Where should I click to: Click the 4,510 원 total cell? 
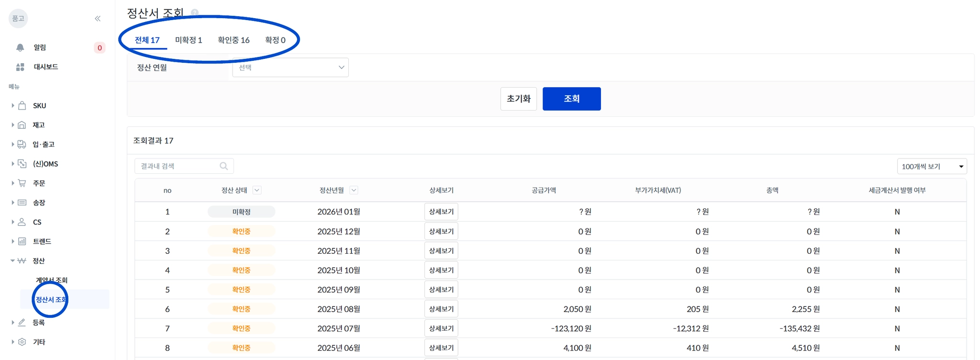[806, 348]
